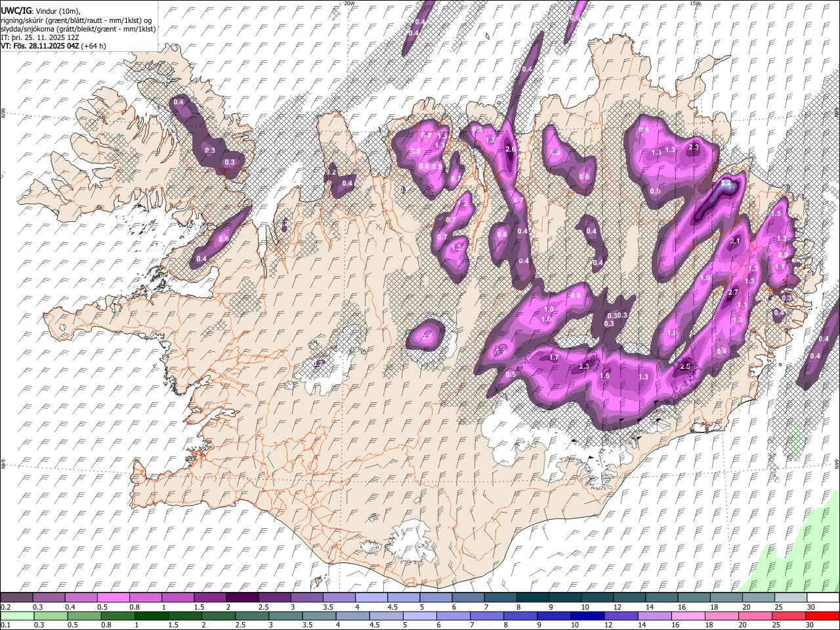Image resolution: width=840 pixels, height=630 pixels.
Task: Click the '0.1' label under rain scale
Action: coord(5,625)
